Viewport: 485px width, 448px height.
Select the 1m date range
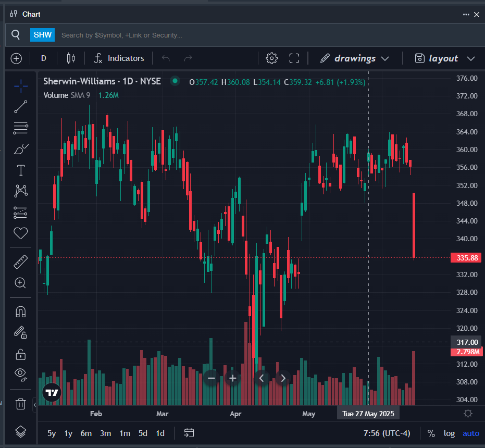coord(125,433)
